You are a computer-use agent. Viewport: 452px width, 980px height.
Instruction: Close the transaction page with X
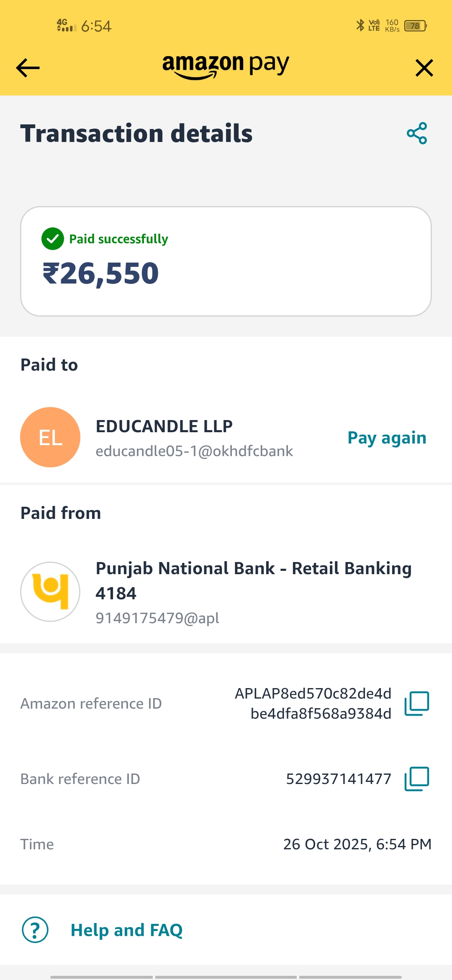point(424,68)
